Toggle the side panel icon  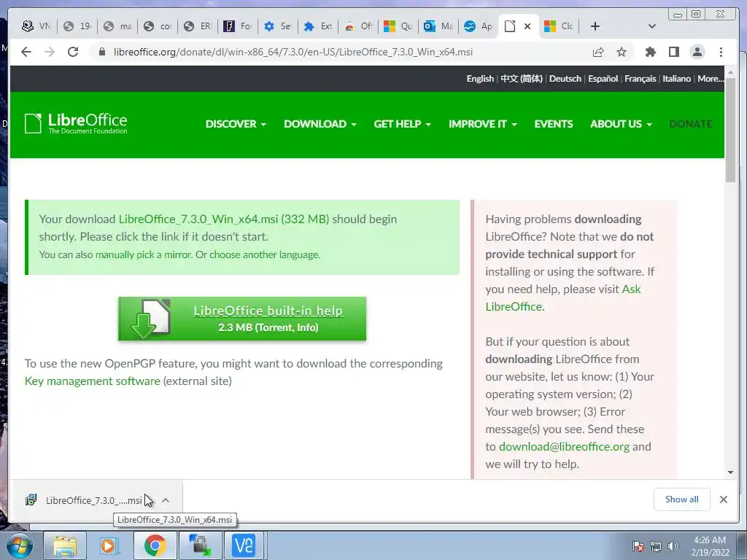coord(673,52)
